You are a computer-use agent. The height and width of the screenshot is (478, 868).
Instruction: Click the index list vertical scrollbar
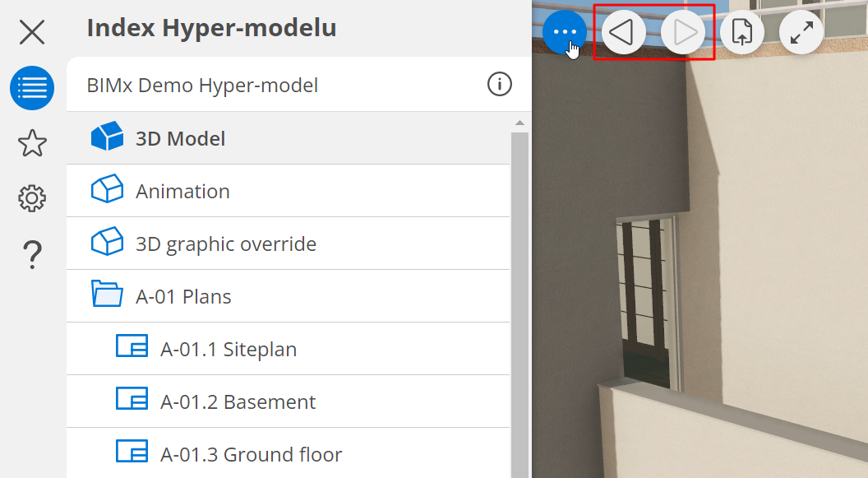coord(519,304)
